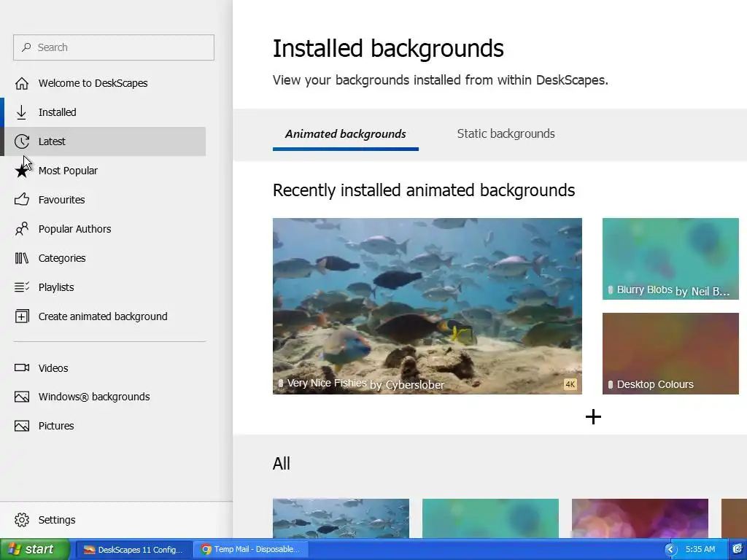Click the camera icon beside Videos
This screenshot has width=747, height=560.
21,367
